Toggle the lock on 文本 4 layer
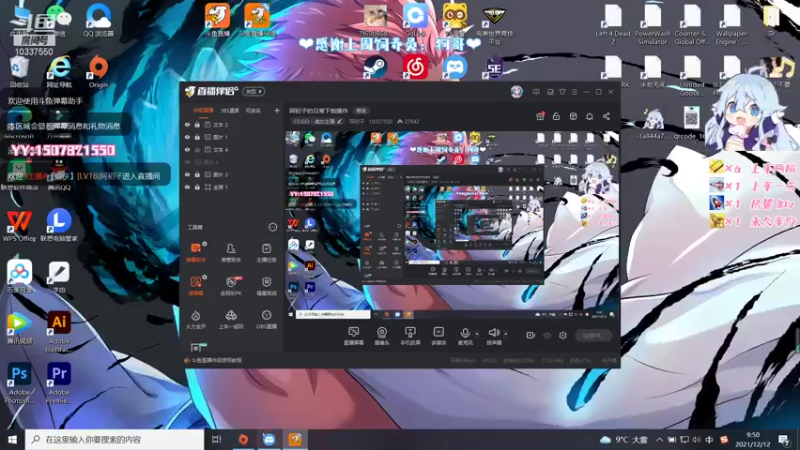The image size is (800, 450). pos(197,149)
